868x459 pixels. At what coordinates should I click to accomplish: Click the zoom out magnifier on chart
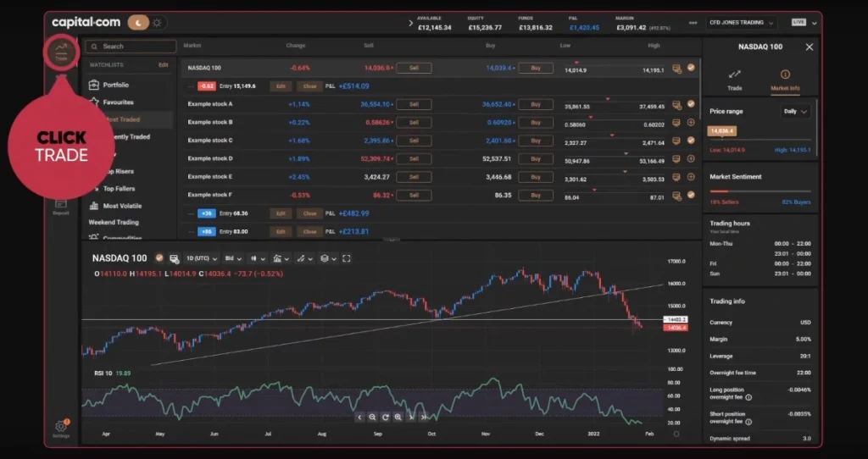tap(372, 417)
